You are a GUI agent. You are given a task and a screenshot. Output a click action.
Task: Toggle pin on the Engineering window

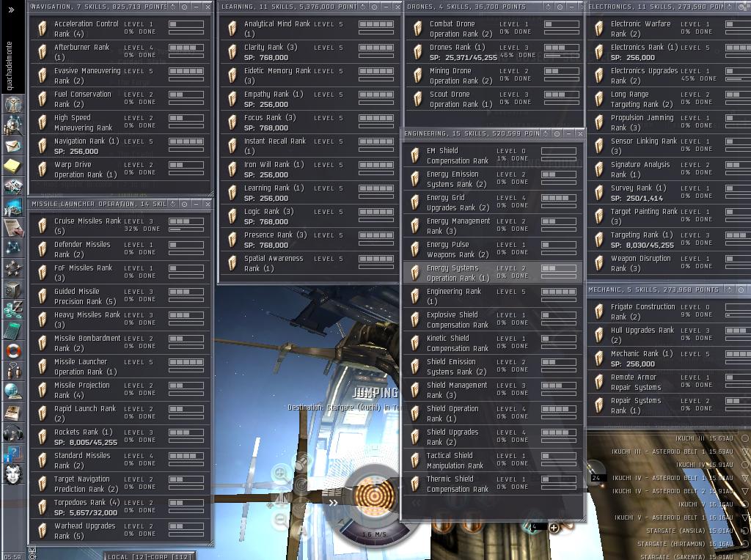(x=546, y=133)
